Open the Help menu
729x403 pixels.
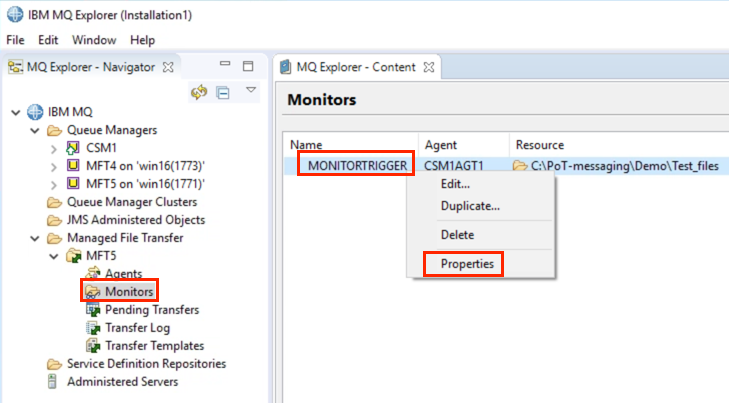[142, 40]
